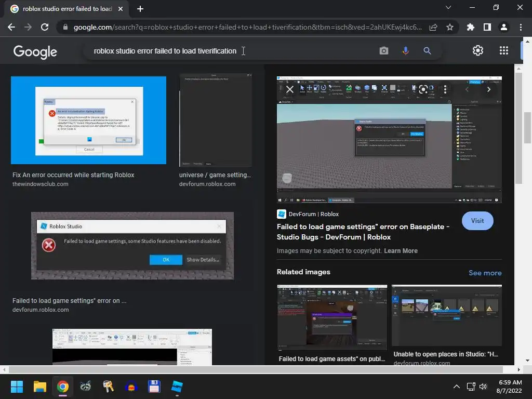Open DevForum | Roblox source link
The image size is (532, 399).
pyautogui.click(x=308, y=214)
